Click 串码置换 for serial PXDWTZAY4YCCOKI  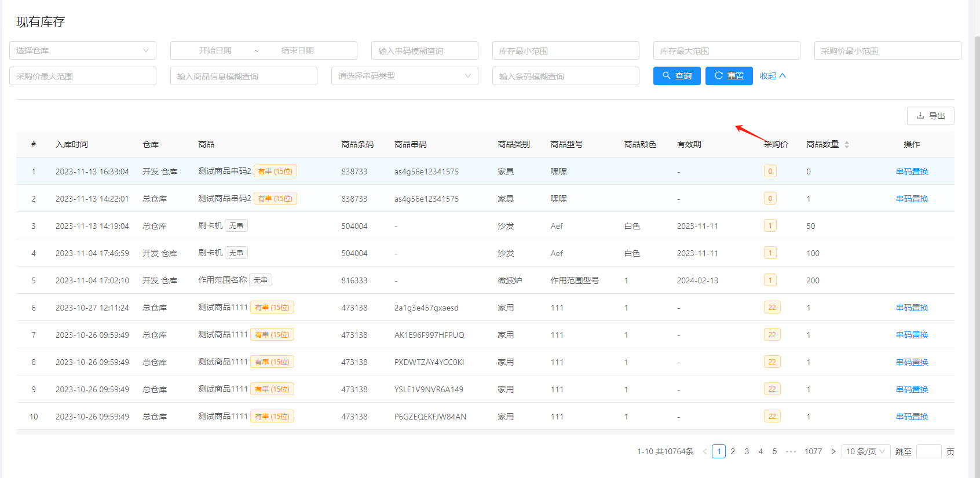[912, 362]
